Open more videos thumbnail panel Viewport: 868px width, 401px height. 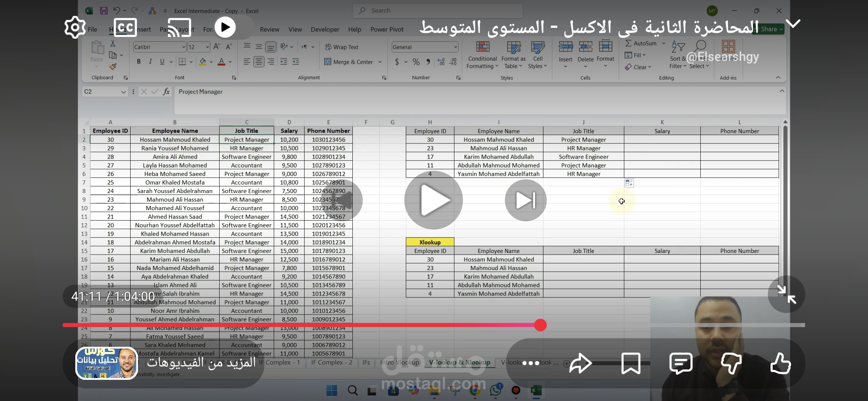pyautogui.click(x=106, y=363)
